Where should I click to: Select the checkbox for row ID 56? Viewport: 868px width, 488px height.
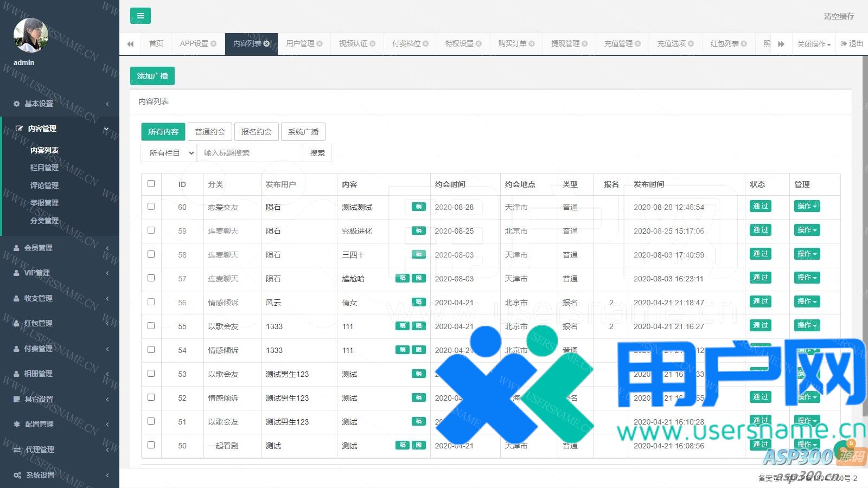151,302
